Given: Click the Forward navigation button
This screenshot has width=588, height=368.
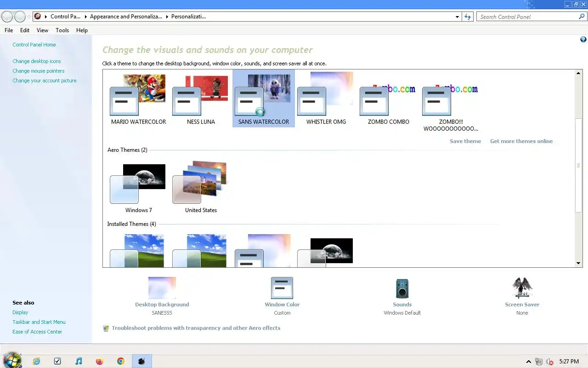Looking at the screenshot, I should (20, 17).
